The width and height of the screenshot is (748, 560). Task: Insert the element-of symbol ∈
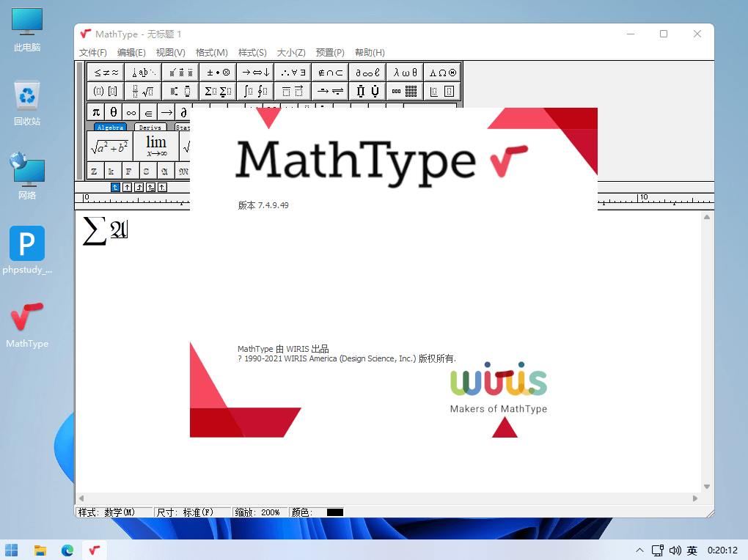[148, 113]
